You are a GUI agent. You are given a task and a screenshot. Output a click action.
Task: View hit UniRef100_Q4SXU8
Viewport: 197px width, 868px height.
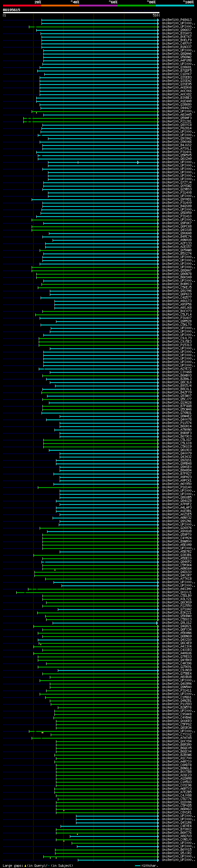click(176, 230)
